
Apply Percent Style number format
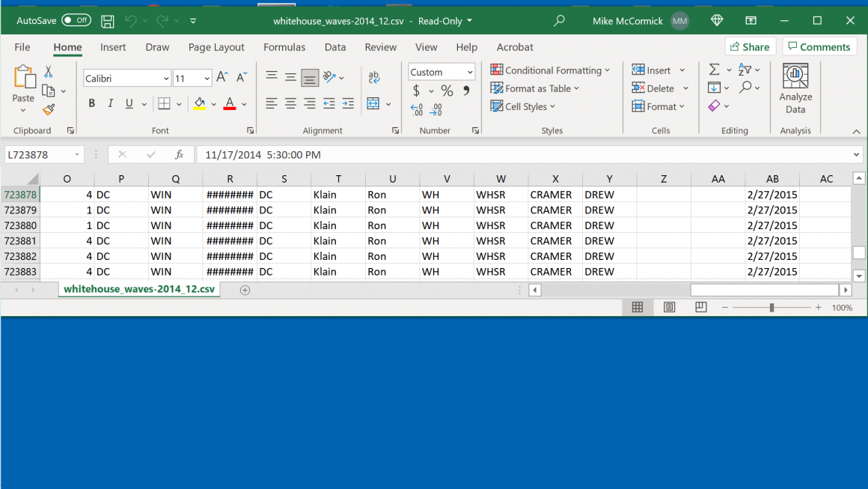pos(447,91)
